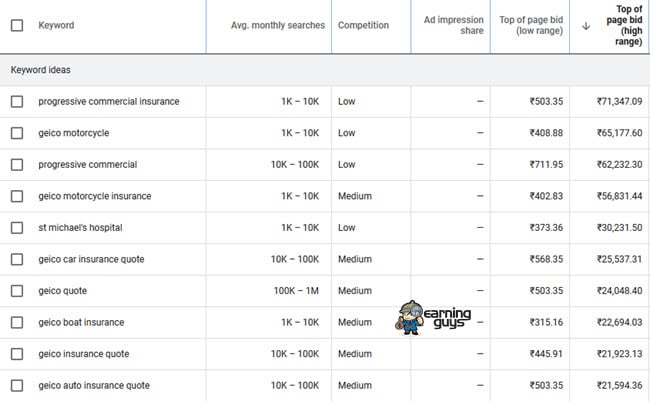Check the box next to geico quote
This screenshot has width=650, height=401.
click(17, 291)
